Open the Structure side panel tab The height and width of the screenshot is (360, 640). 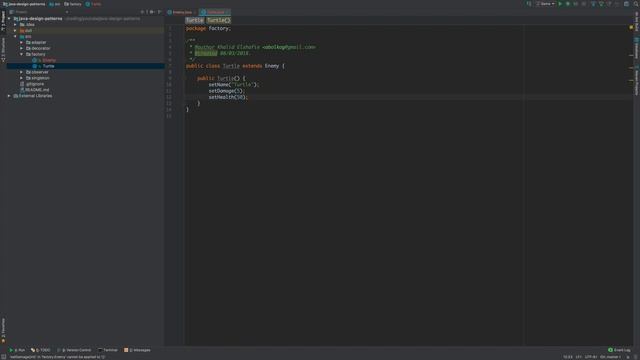pos(3,50)
